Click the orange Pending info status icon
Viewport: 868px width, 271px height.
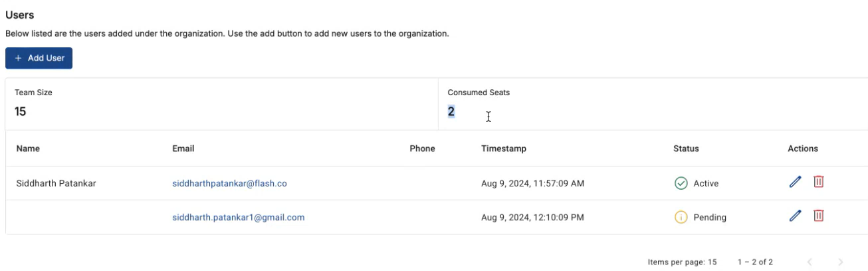tap(681, 217)
